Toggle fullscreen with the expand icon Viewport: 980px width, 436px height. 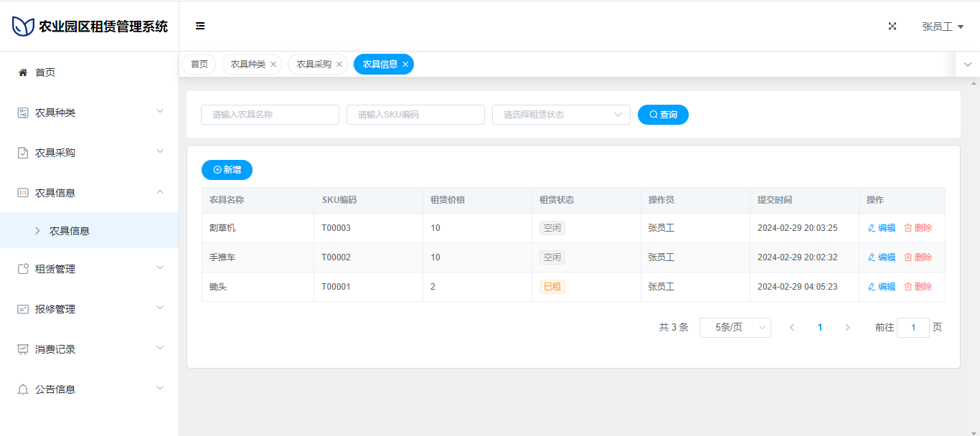click(x=892, y=26)
